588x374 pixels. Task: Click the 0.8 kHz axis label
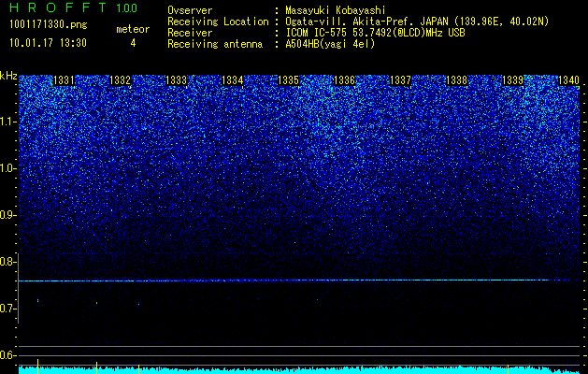pos(7,262)
